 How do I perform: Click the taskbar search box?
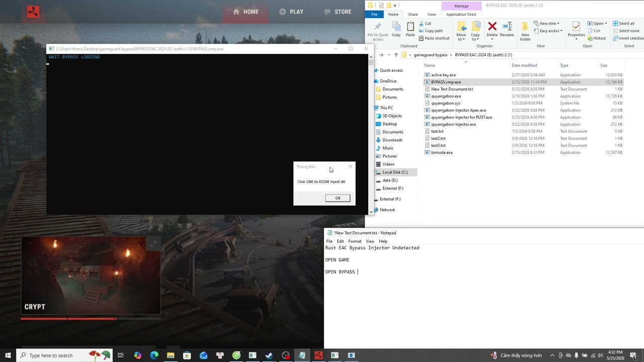coord(64,355)
